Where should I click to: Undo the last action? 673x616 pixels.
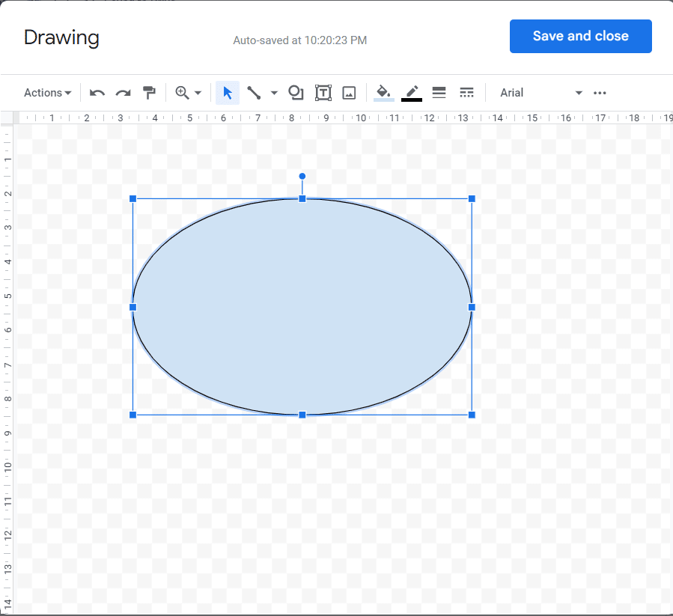coord(97,93)
